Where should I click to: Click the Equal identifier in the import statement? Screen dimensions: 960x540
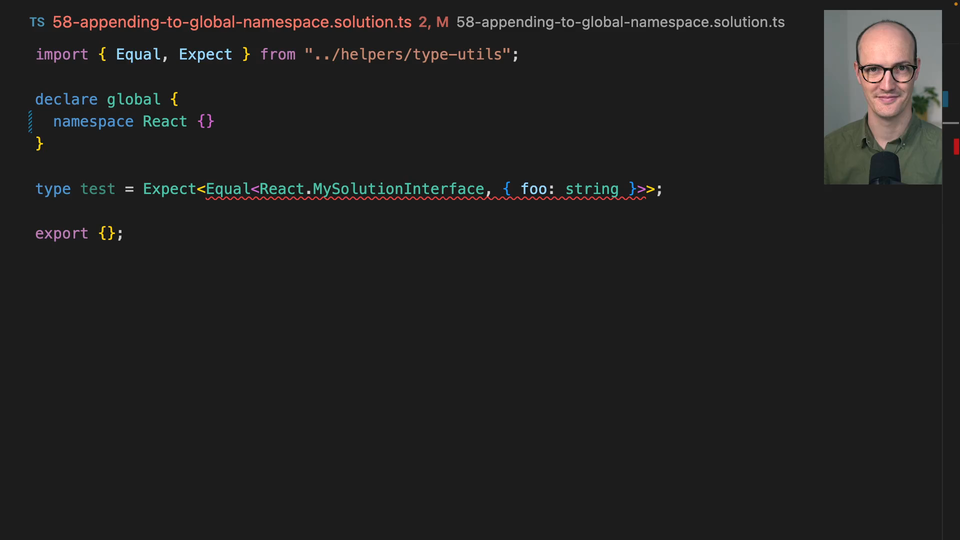click(138, 54)
